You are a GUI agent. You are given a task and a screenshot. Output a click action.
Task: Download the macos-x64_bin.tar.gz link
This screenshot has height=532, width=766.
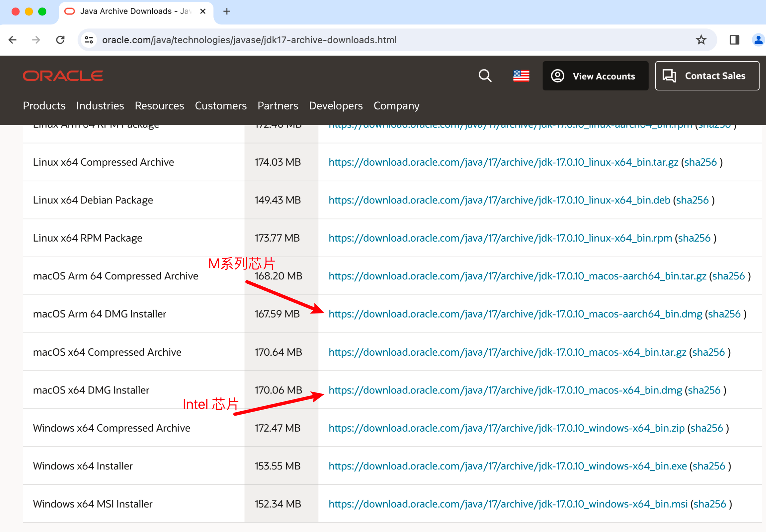click(507, 352)
